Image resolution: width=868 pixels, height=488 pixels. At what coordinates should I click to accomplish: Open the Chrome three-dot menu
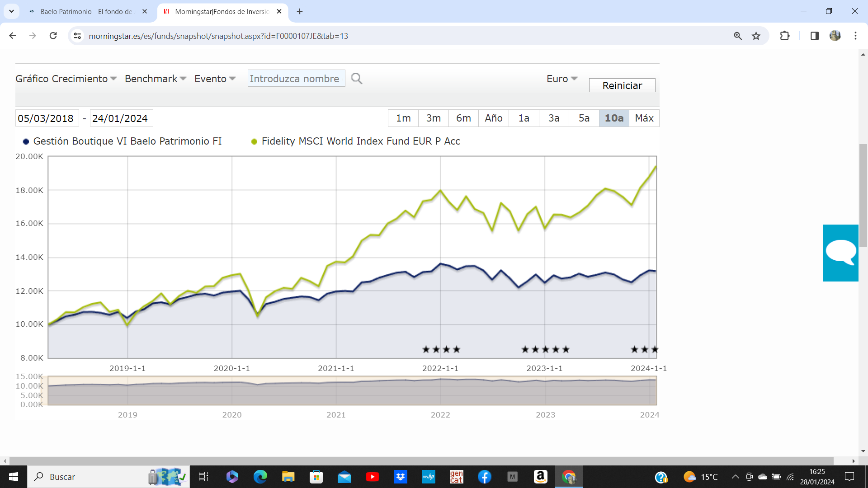pos(855,36)
